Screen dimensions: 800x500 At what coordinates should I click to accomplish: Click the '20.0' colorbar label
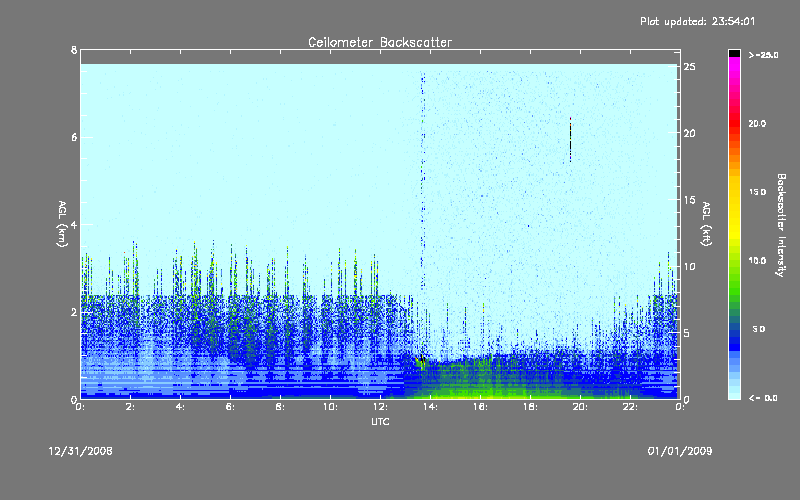tap(757, 124)
